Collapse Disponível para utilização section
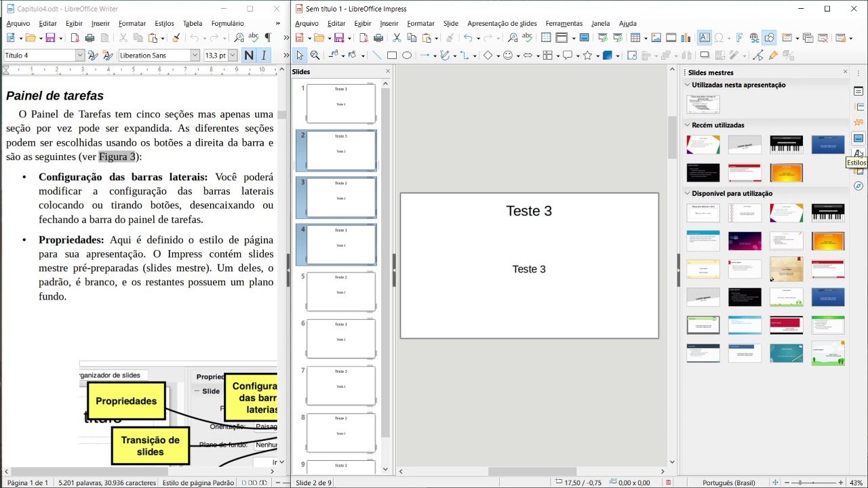The image size is (868, 488). click(x=687, y=193)
